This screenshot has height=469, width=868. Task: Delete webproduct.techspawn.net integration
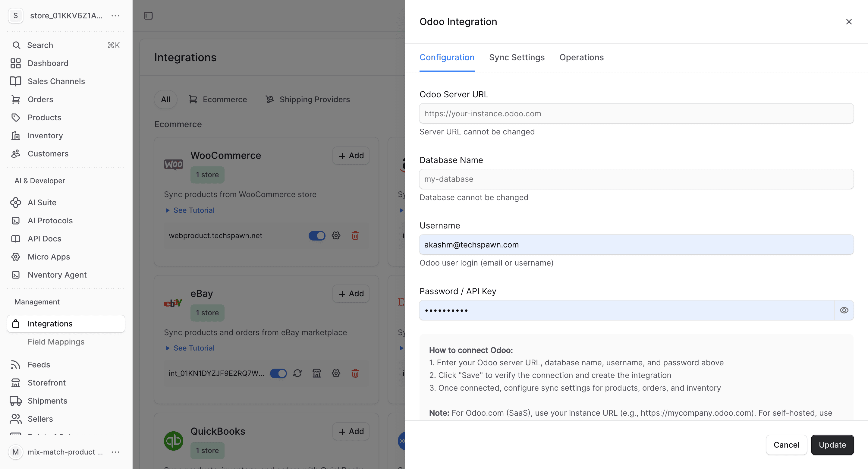point(355,235)
